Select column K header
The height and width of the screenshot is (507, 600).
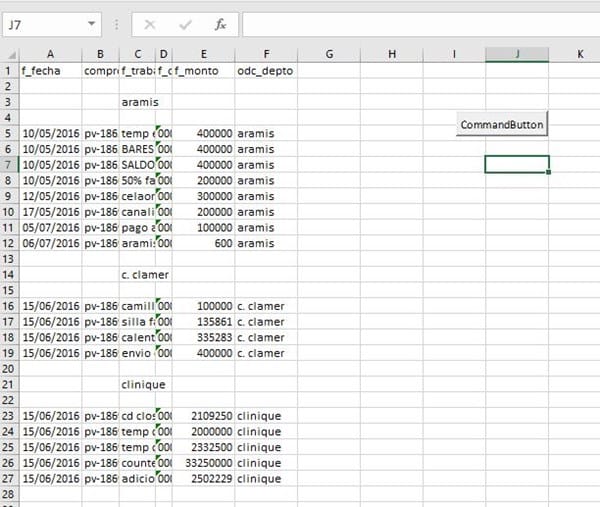coord(580,55)
